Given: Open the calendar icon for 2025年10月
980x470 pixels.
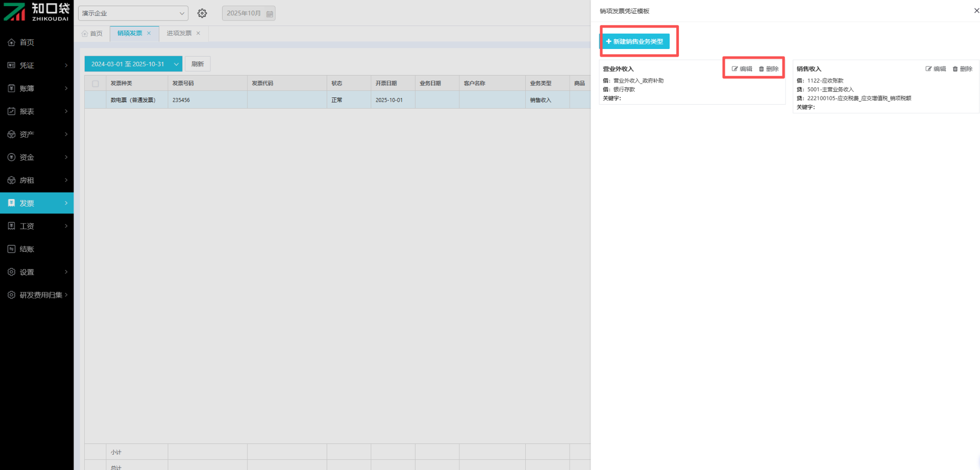Looking at the screenshot, I should pos(269,14).
